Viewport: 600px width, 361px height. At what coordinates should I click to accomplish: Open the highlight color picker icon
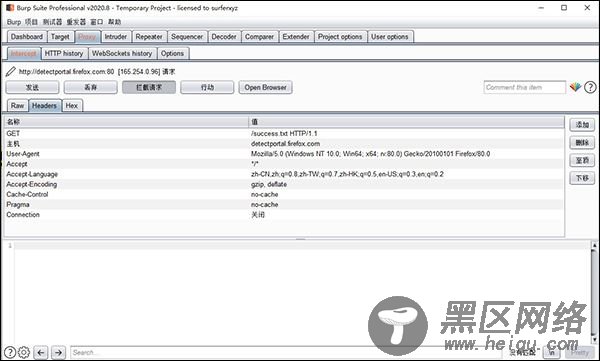pos(576,87)
